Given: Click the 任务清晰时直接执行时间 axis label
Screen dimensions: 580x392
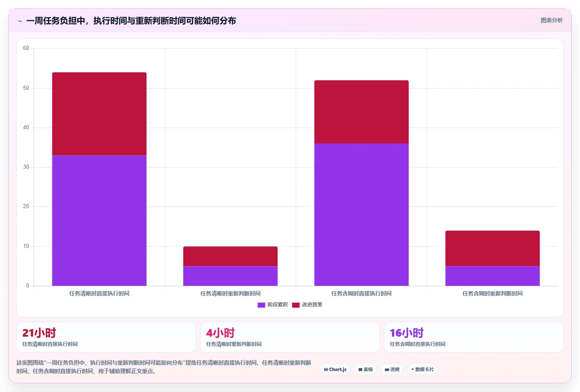Looking at the screenshot, I should pyautogui.click(x=99, y=293).
